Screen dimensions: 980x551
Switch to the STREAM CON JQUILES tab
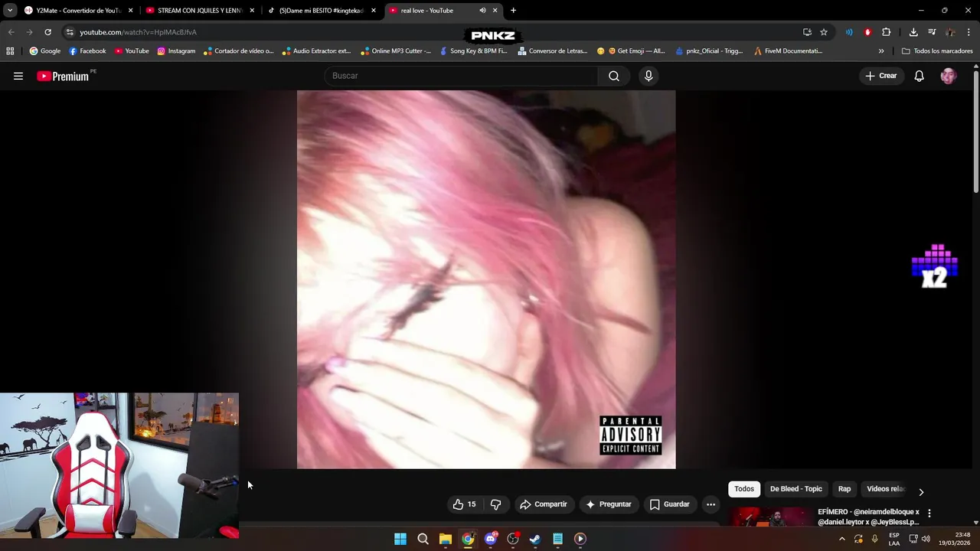pyautogui.click(x=200, y=11)
